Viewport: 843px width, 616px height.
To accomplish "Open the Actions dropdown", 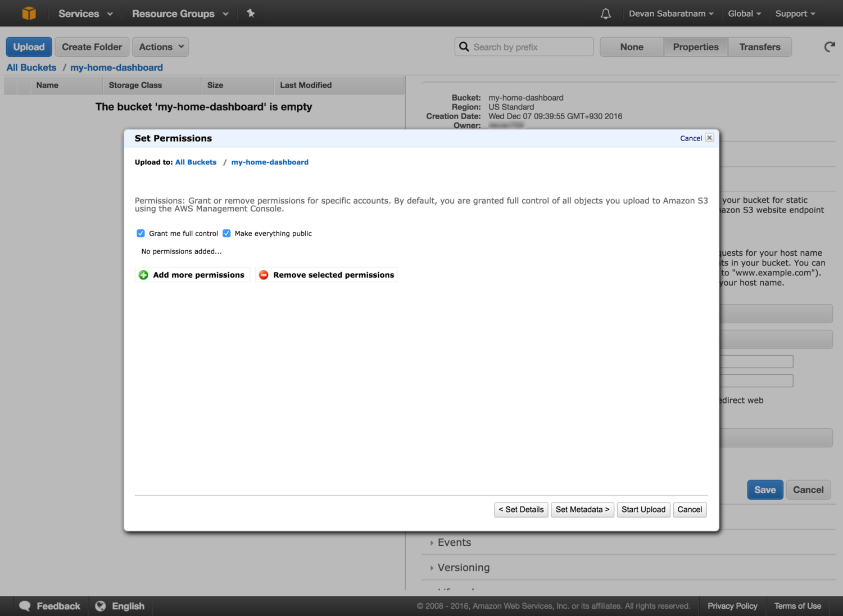I will (x=161, y=47).
